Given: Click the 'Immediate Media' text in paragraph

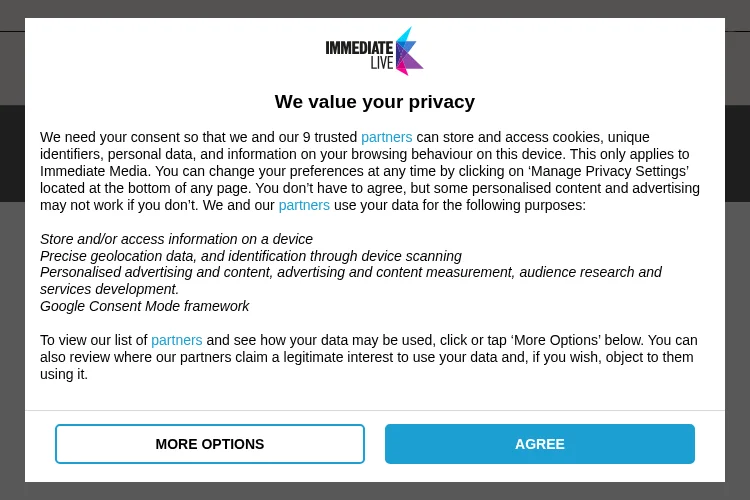Looking at the screenshot, I should pyautogui.click(x=94, y=171).
